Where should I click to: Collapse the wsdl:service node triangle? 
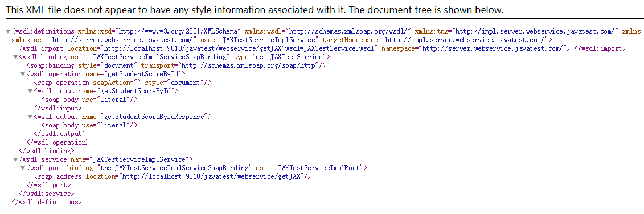pyautogui.click(x=15, y=159)
